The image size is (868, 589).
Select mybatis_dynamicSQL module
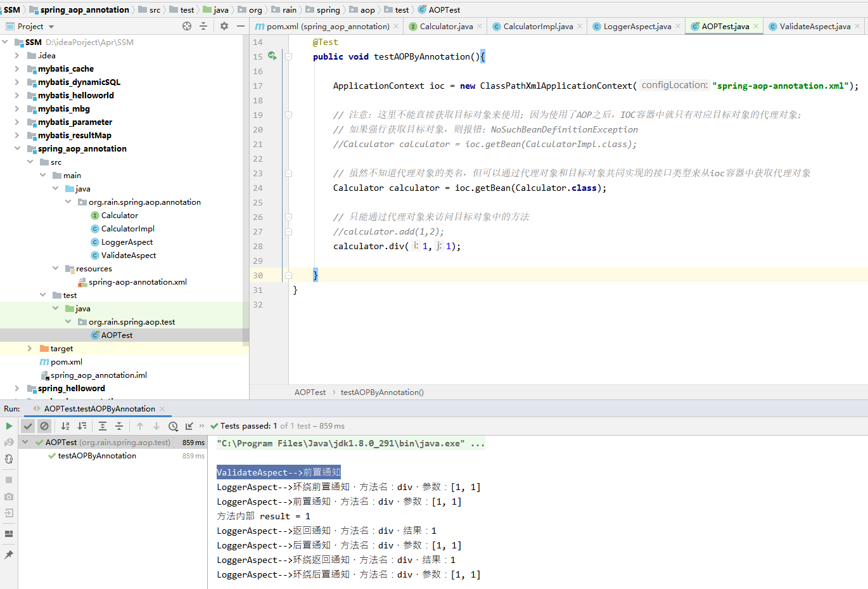[x=79, y=82]
